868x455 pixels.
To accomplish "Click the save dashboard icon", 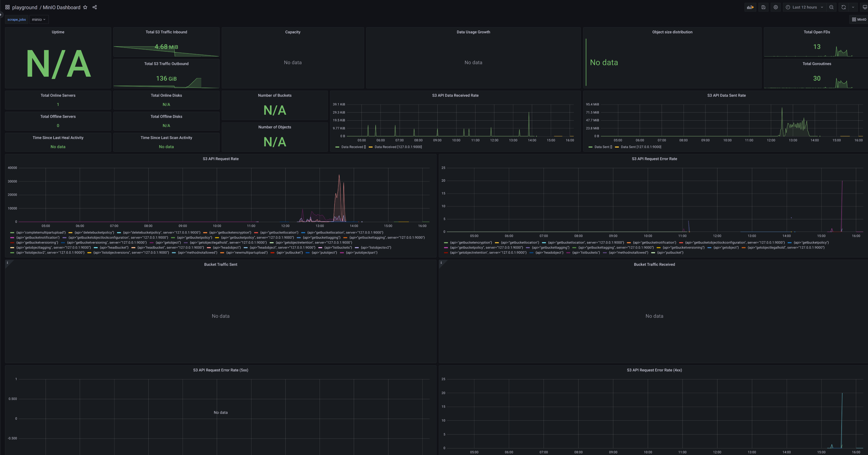I will point(763,7).
